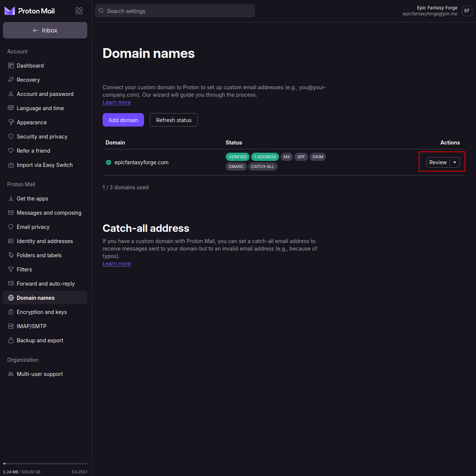Click the Refer a friend heart icon

coord(11,151)
